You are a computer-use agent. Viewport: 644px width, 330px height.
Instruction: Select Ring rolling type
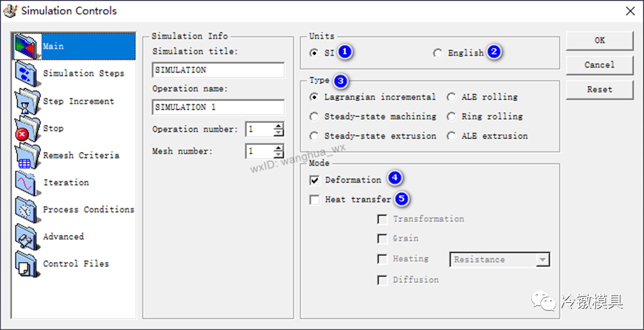(x=451, y=117)
